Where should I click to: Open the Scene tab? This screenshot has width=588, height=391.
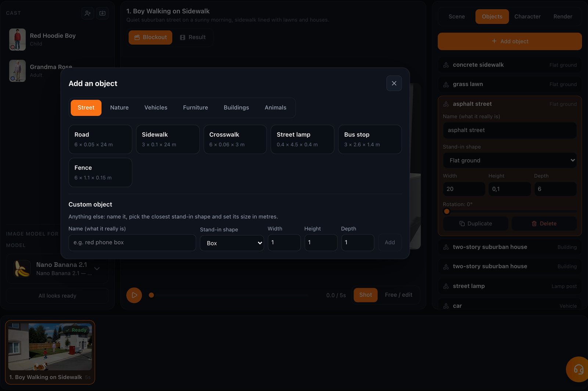[457, 17]
